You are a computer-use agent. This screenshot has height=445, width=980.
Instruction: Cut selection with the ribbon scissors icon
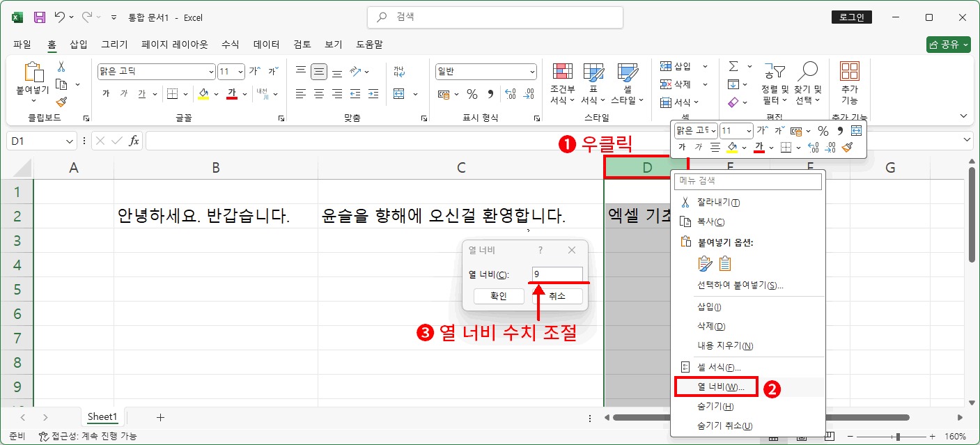(x=61, y=67)
